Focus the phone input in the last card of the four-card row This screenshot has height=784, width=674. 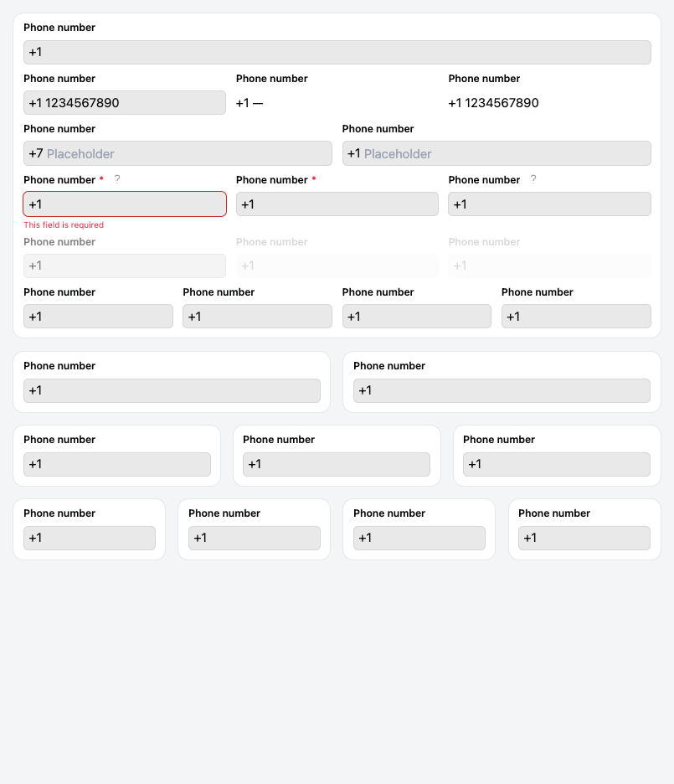pos(584,538)
